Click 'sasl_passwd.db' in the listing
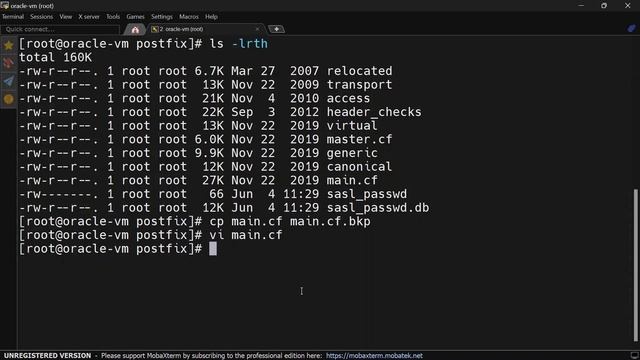This screenshot has width=640, height=360. click(378, 208)
